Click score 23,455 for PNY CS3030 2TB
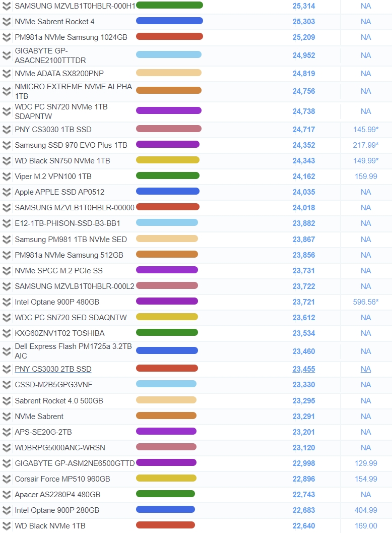 [x=304, y=369]
